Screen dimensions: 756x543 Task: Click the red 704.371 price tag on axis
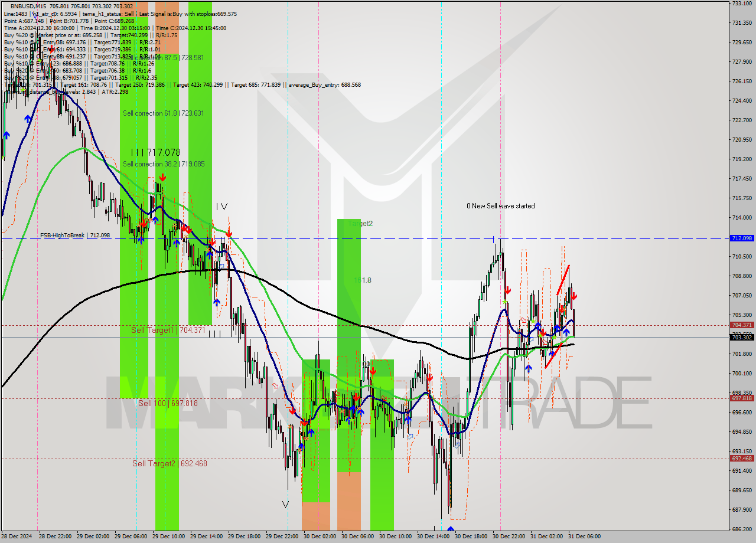tap(741, 325)
